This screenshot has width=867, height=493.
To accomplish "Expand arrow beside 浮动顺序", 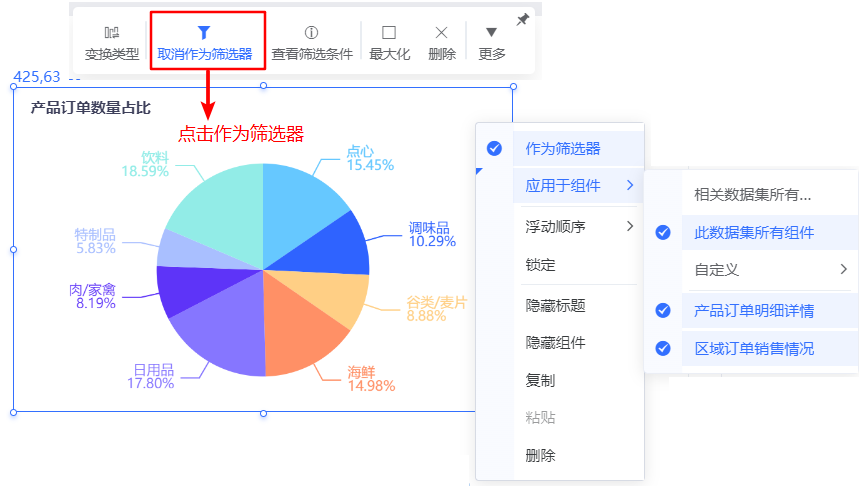I will pyautogui.click(x=630, y=225).
